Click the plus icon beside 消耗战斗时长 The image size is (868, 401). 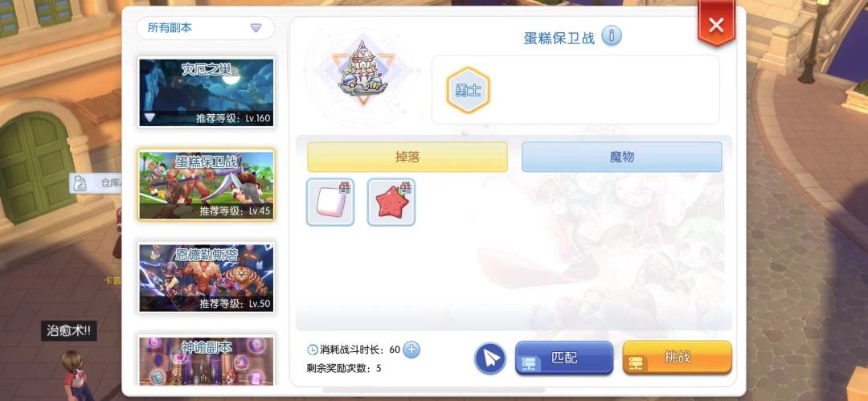coord(411,350)
